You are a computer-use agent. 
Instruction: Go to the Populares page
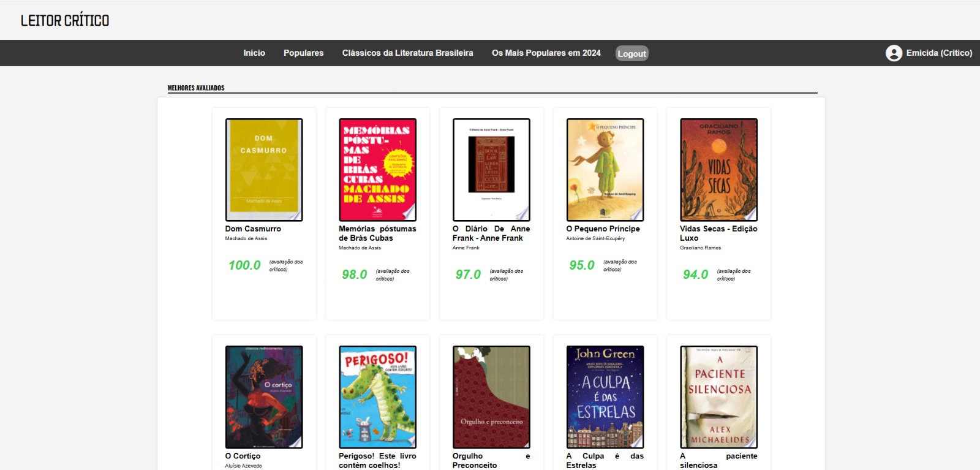click(303, 53)
